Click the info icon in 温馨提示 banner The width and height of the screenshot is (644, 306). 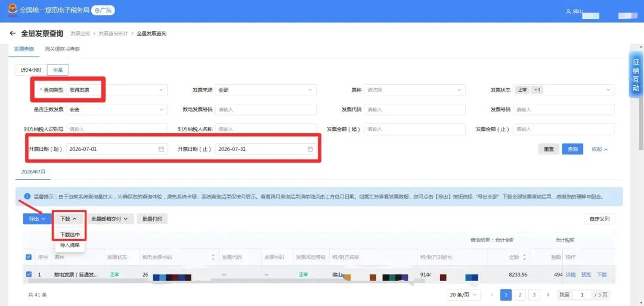point(27,197)
